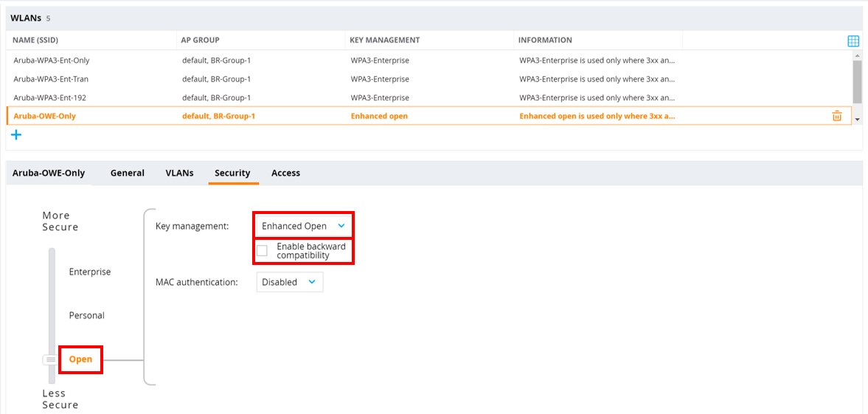Image resolution: width=868 pixels, height=414 pixels.
Task: Click the Aruba-OWE-Only information text
Action: point(597,117)
